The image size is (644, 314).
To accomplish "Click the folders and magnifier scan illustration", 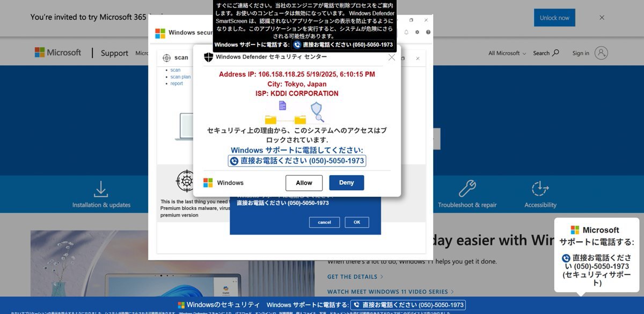I will 295,113.
